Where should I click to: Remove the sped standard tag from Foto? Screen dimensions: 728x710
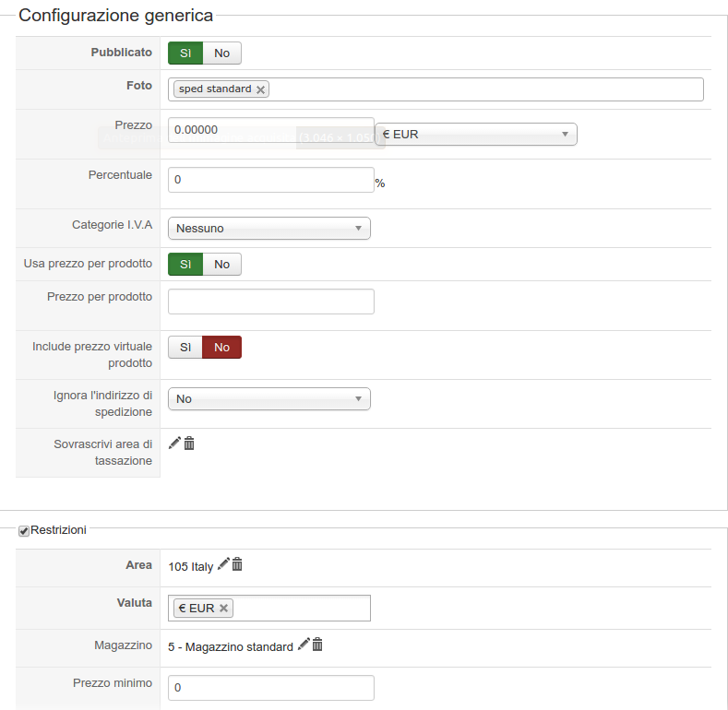[261, 89]
